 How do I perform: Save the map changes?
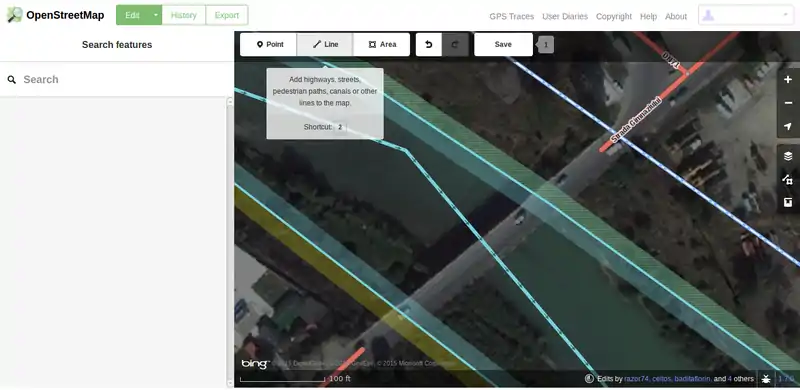(x=503, y=44)
